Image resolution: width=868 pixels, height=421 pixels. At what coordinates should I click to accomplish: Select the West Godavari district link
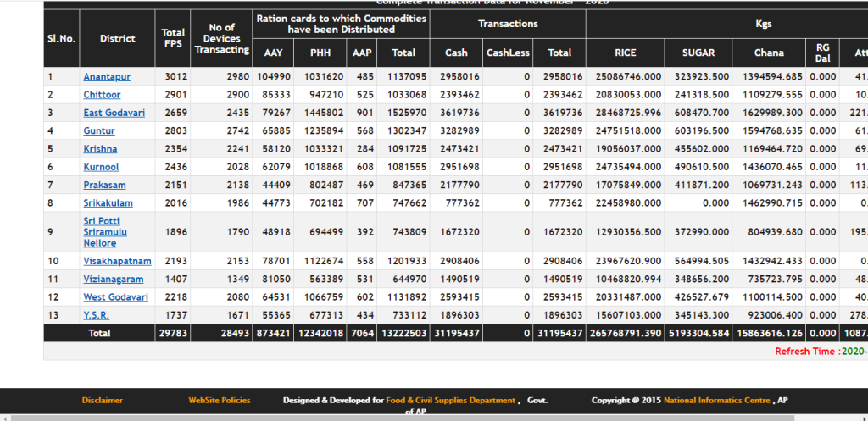[x=115, y=297]
